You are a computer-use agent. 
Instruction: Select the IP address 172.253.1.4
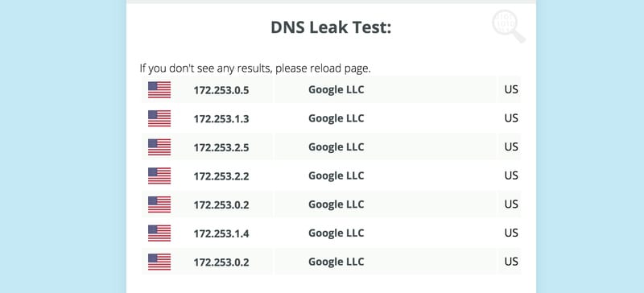pyautogui.click(x=221, y=233)
